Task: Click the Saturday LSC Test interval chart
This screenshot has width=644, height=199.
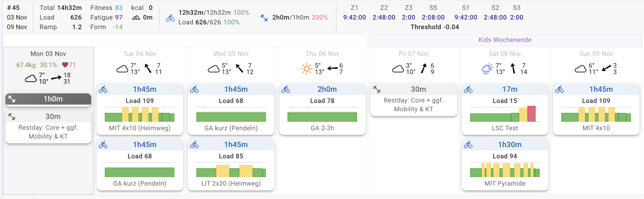Action: (505, 114)
